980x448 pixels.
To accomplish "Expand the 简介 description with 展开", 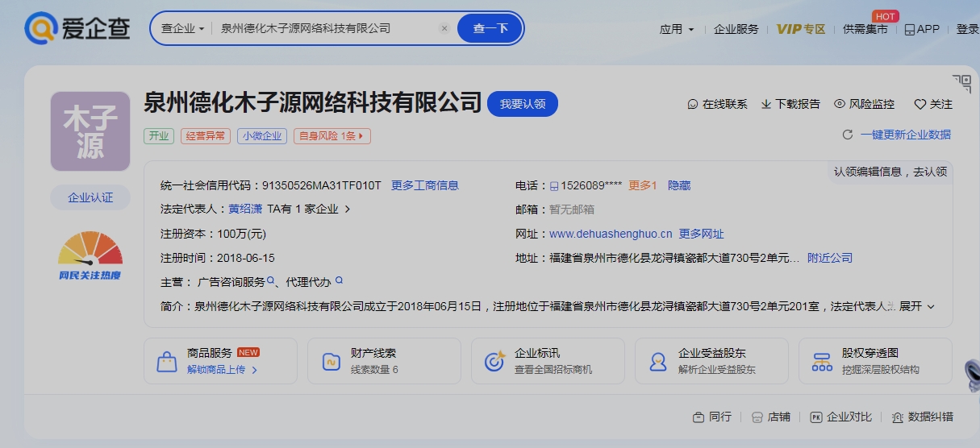I will (917, 306).
